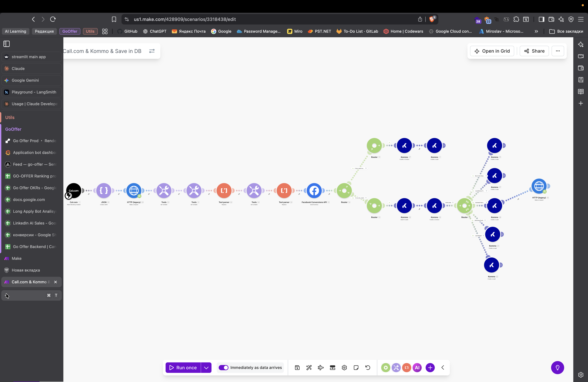Screen dimensions: 588x382
Task: Click the undo arrow icon in the toolbar
Action: [368, 367]
